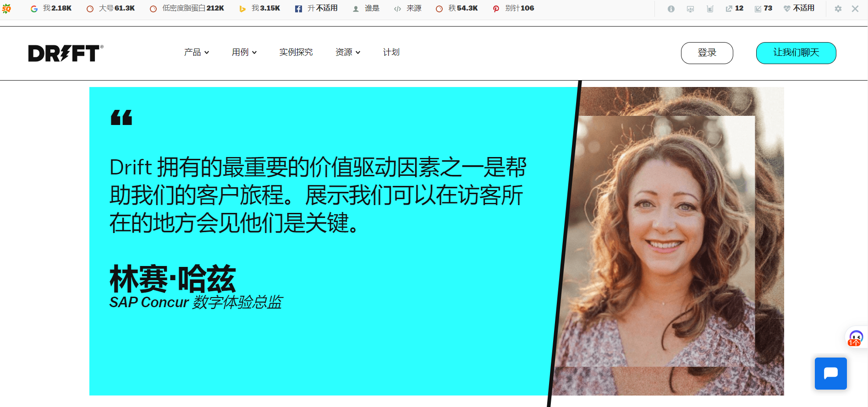Click the quote text starting with Drift 拥有的
Viewport: 868px width, 407px height.
point(318,195)
